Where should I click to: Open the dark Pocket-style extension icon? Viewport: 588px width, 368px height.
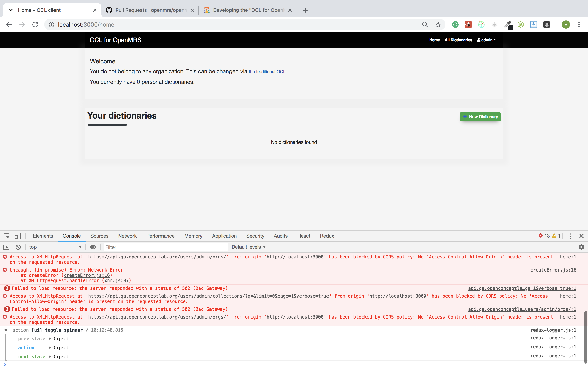[x=547, y=25]
